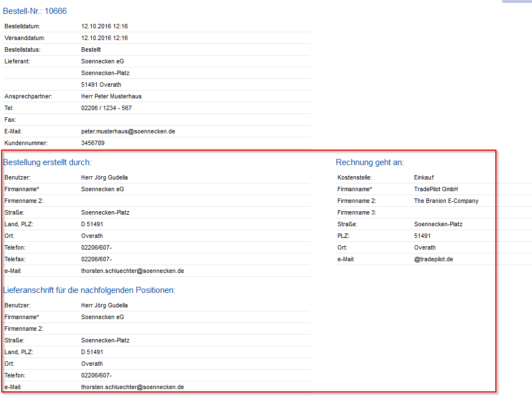The image size is (532, 398).
Task: Click 'The Branion E-Company'
Action: click(446, 201)
